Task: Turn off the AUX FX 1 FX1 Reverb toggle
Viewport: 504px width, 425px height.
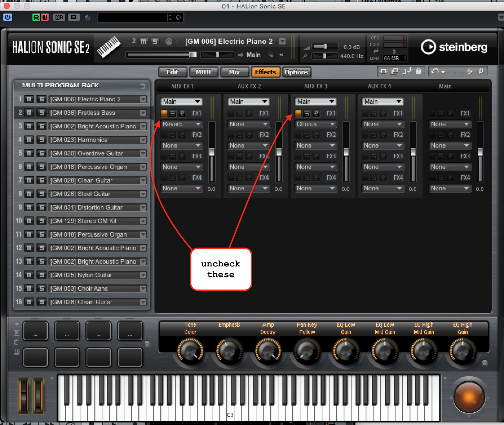Action: (164, 113)
